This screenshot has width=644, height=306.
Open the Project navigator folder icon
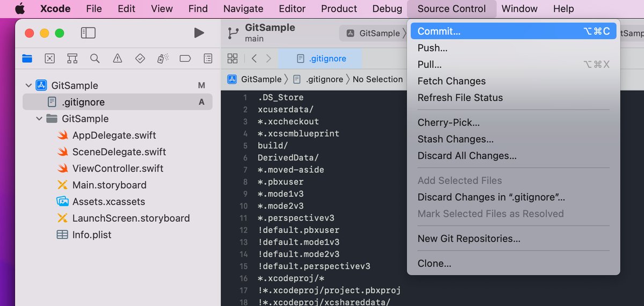click(27, 59)
